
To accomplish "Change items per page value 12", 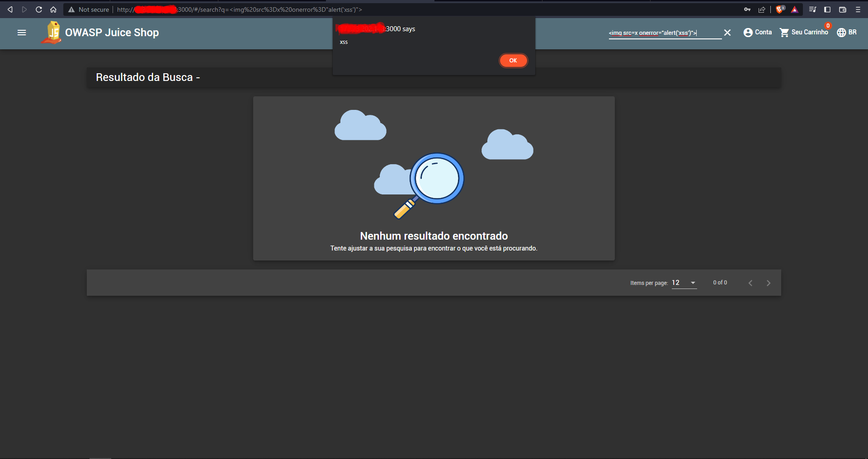I will pyautogui.click(x=684, y=283).
